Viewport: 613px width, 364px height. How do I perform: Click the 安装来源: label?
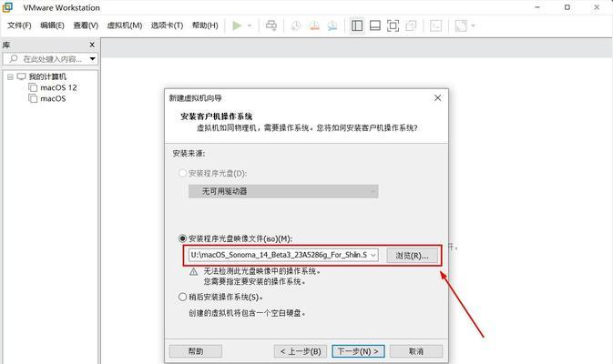pyautogui.click(x=189, y=153)
